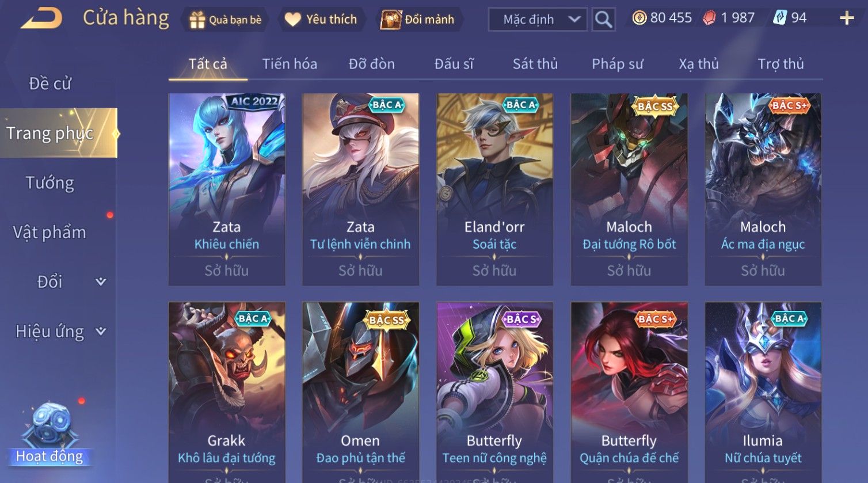The image size is (868, 483).
Task: Select Tướng in the sidebar
Action: click(x=50, y=183)
